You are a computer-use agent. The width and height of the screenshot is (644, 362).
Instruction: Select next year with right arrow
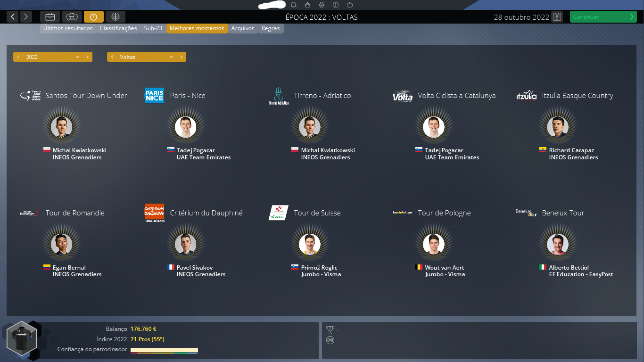coord(88,57)
